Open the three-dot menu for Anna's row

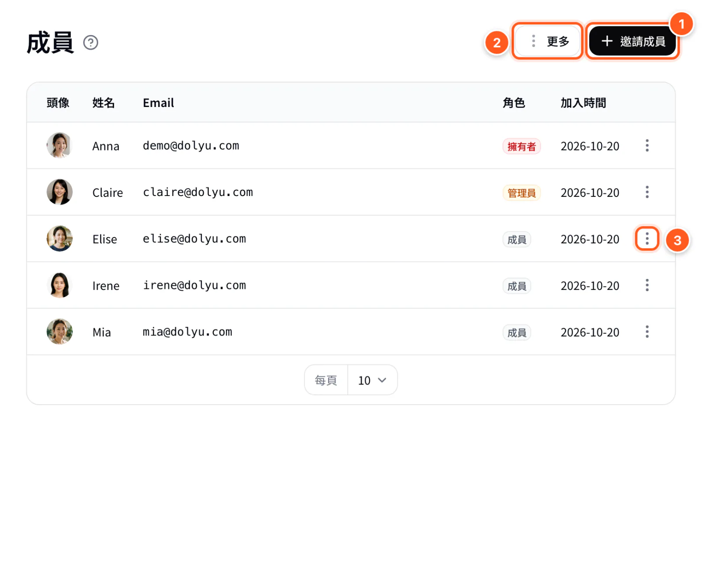[647, 146]
